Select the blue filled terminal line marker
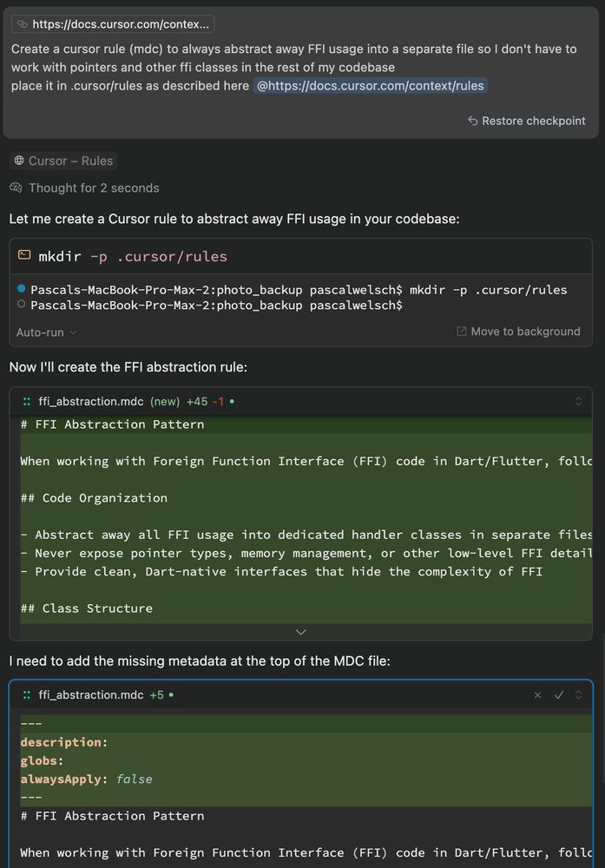 (x=21, y=288)
